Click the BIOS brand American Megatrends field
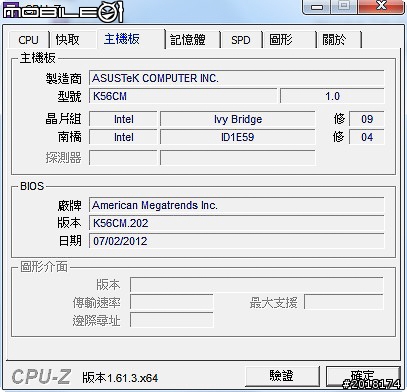The image size is (407, 392). click(x=237, y=205)
